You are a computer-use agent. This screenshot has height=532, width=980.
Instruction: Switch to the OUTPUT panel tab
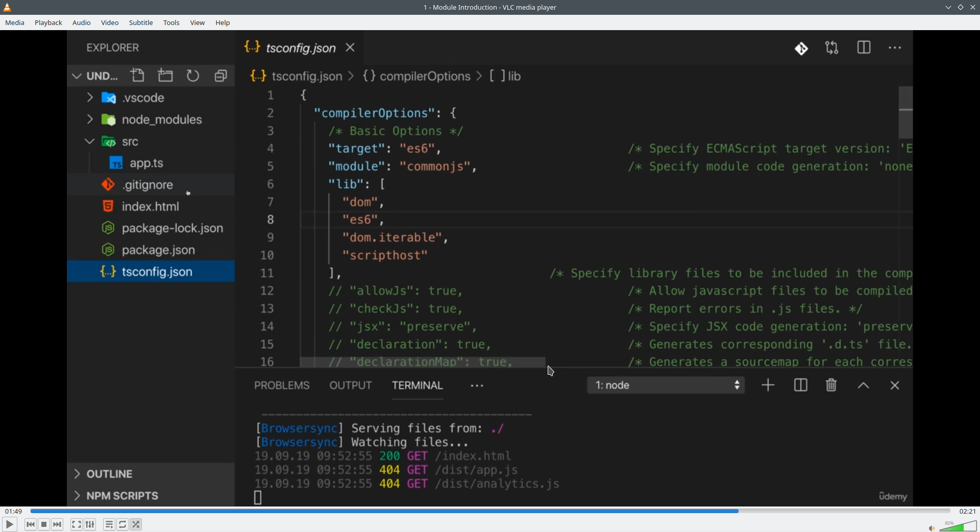(x=351, y=385)
